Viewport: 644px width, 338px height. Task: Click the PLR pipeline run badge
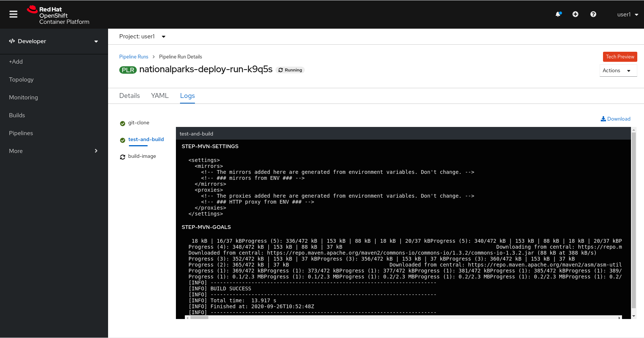[x=128, y=70]
